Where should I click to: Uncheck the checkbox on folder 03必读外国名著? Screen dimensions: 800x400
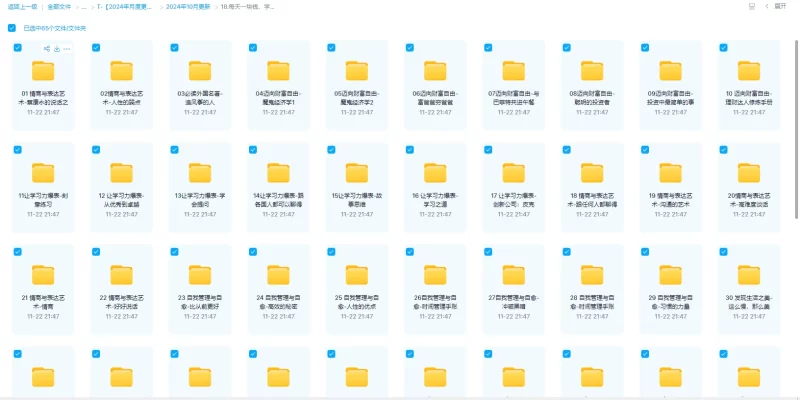click(x=173, y=47)
